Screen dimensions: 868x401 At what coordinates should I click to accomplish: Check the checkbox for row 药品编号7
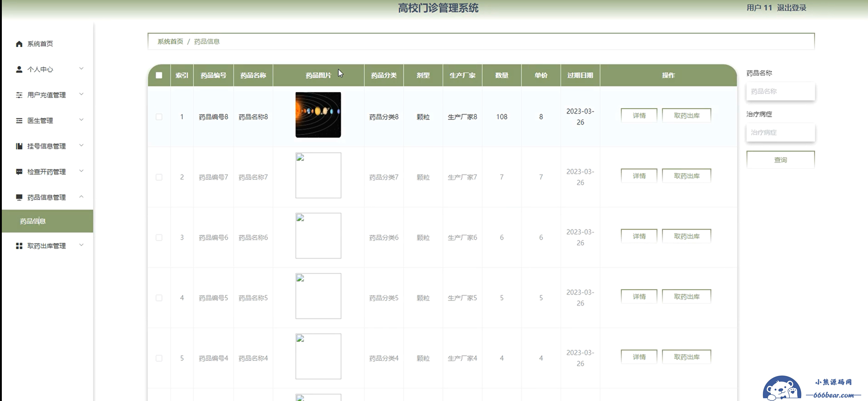click(159, 177)
